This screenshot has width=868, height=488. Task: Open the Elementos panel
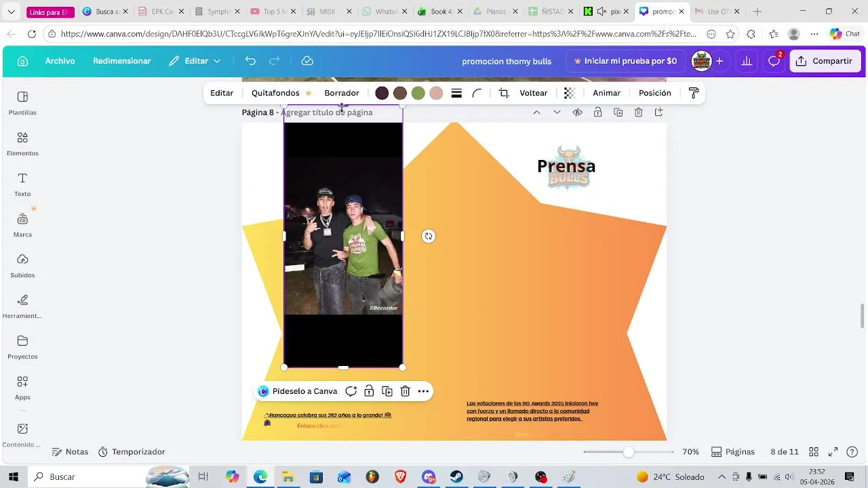22,144
